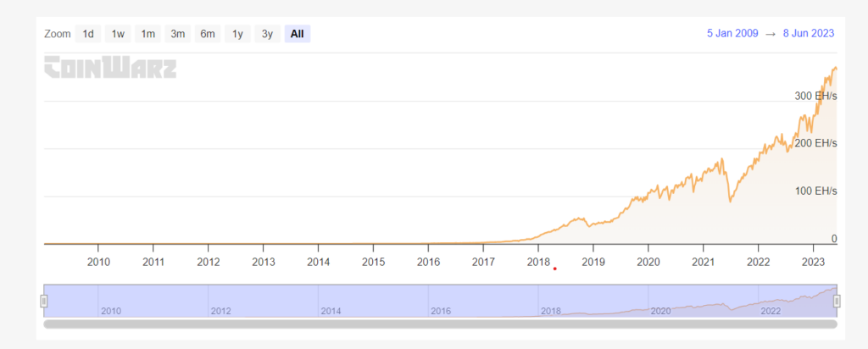Click the 2011 x-axis label
868x349 pixels.
pos(153,262)
